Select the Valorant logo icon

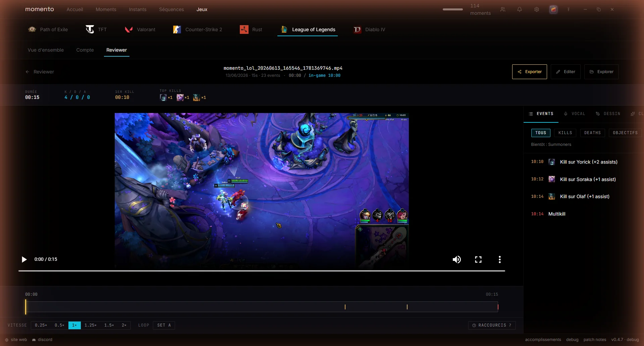(x=129, y=30)
